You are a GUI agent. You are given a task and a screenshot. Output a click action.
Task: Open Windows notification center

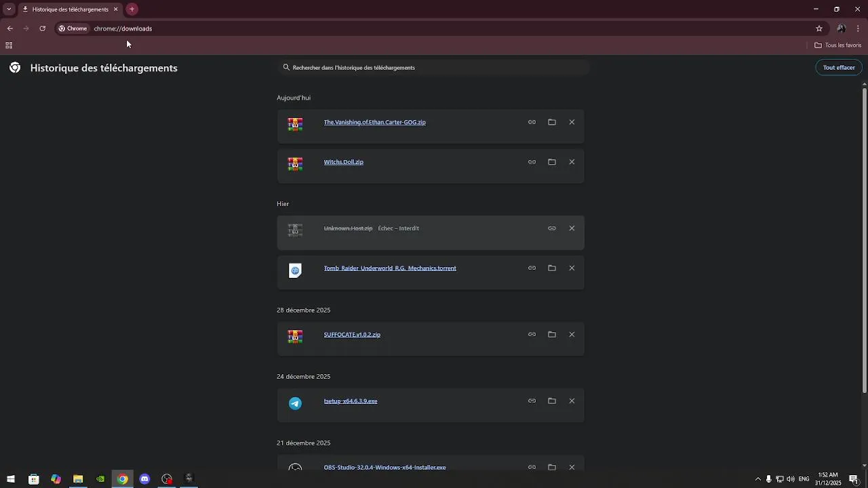pos(854,479)
